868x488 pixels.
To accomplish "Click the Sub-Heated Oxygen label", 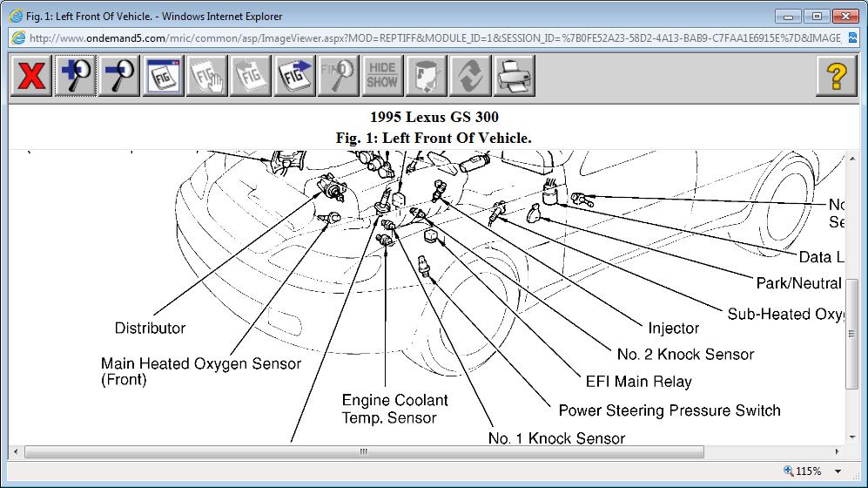I will [786, 314].
